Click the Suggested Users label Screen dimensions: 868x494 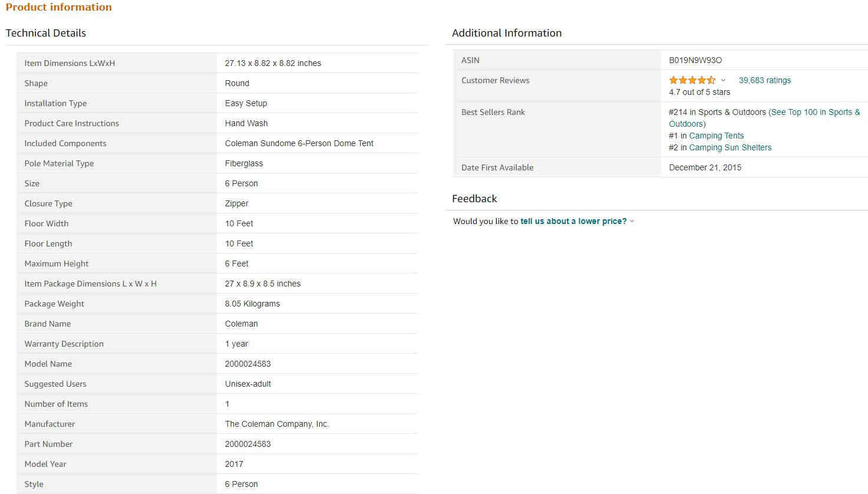click(55, 384)
